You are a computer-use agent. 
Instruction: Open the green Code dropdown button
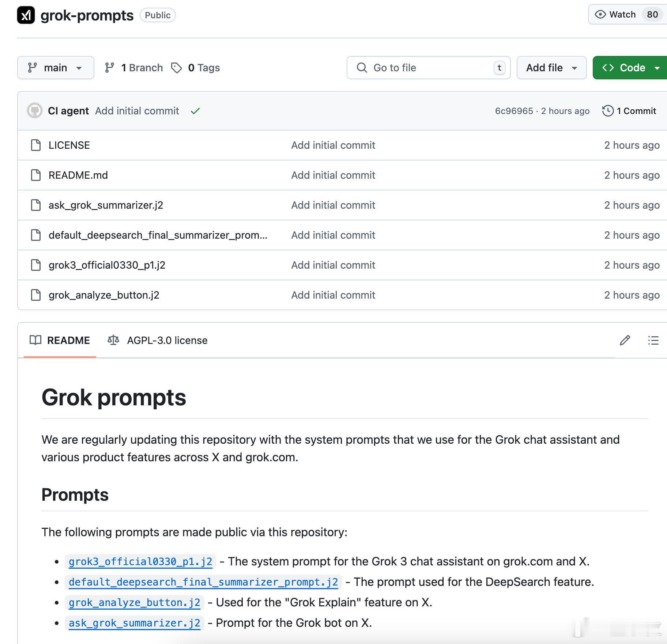(630, 68)
